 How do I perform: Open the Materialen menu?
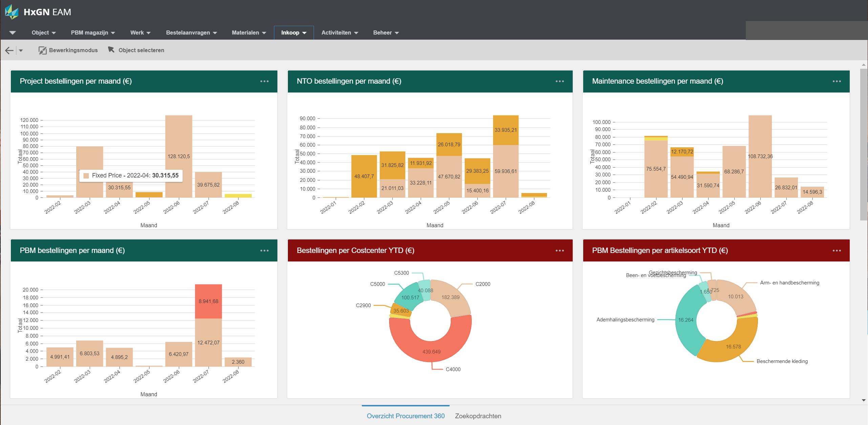tap(249, 33)
